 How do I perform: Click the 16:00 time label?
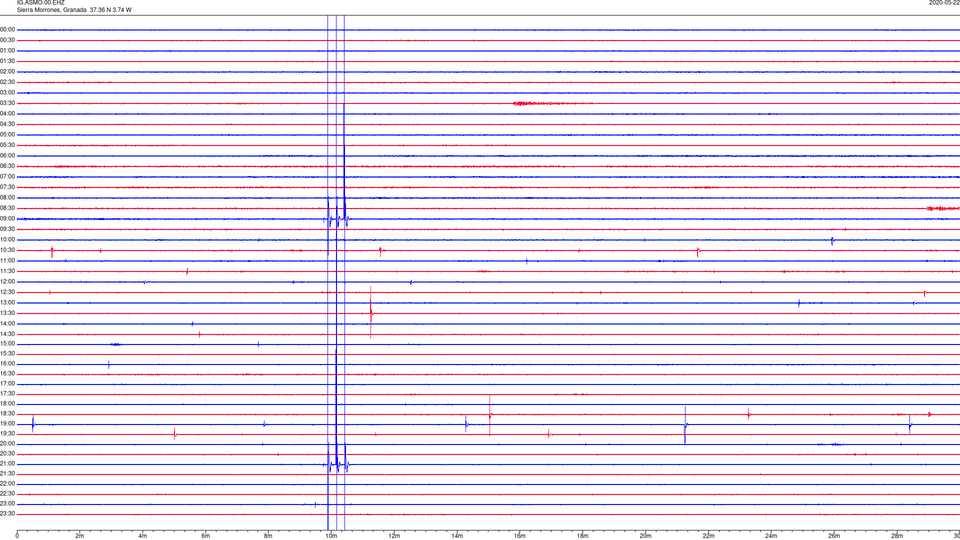pos(7,364)
